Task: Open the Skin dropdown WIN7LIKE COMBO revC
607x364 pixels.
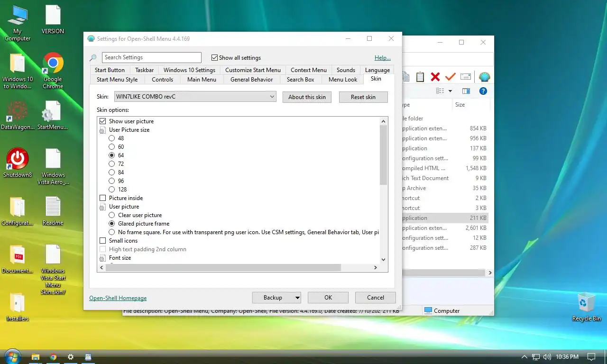Action: pos(195,97)
